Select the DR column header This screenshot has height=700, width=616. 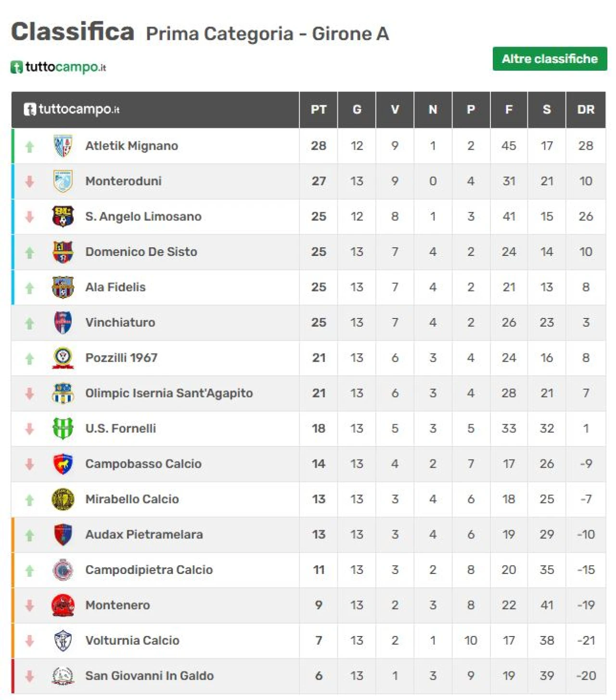pos(586,110)
